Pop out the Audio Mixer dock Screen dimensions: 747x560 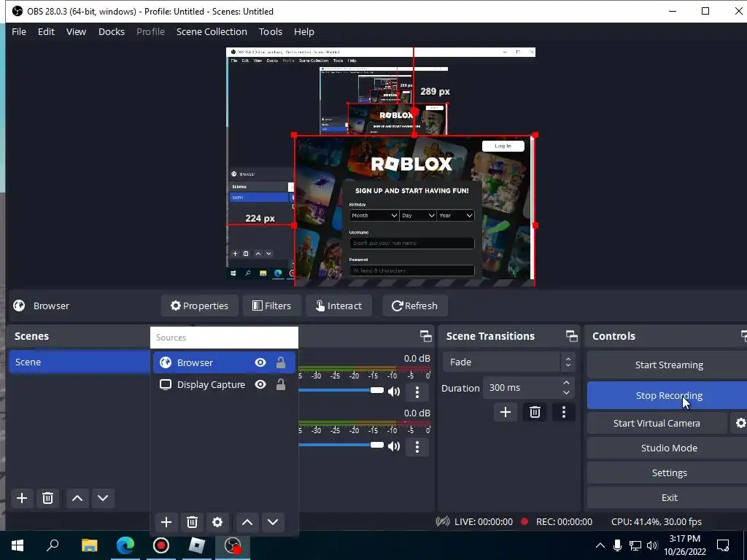pyautogui.click(x=426, y=336)
